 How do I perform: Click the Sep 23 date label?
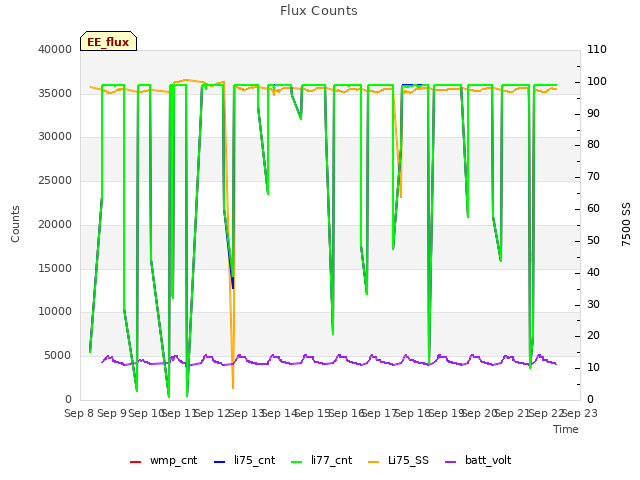pos(580,413)
